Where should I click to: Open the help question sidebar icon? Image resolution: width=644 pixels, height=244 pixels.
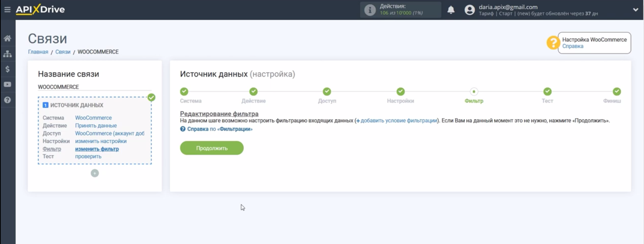point(7,100)
